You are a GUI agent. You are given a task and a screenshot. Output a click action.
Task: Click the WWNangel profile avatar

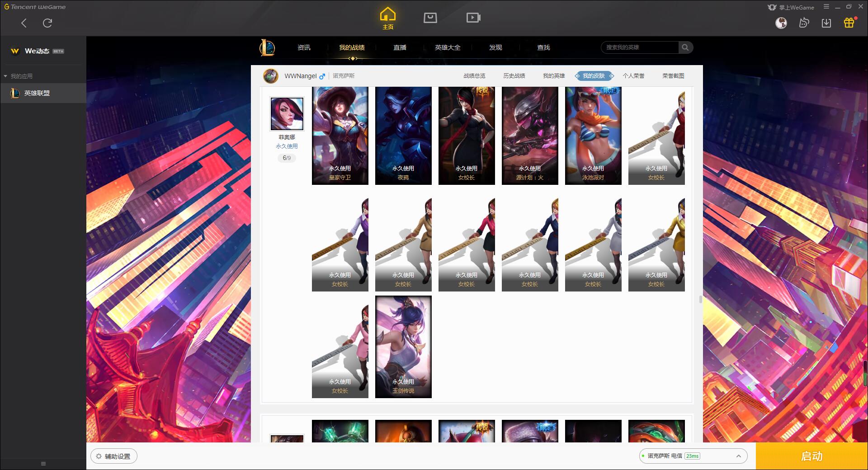tap(271, 76)
